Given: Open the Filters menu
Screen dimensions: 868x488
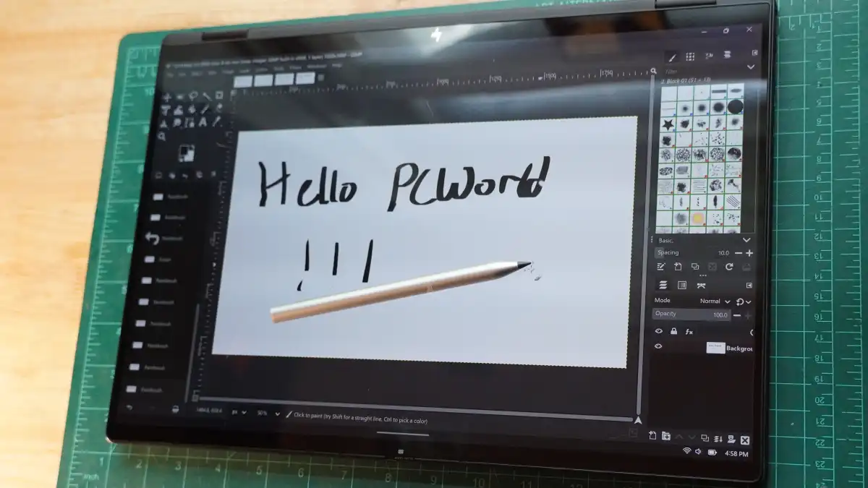Looking at the screenshot, I should [x=296, y=67].
